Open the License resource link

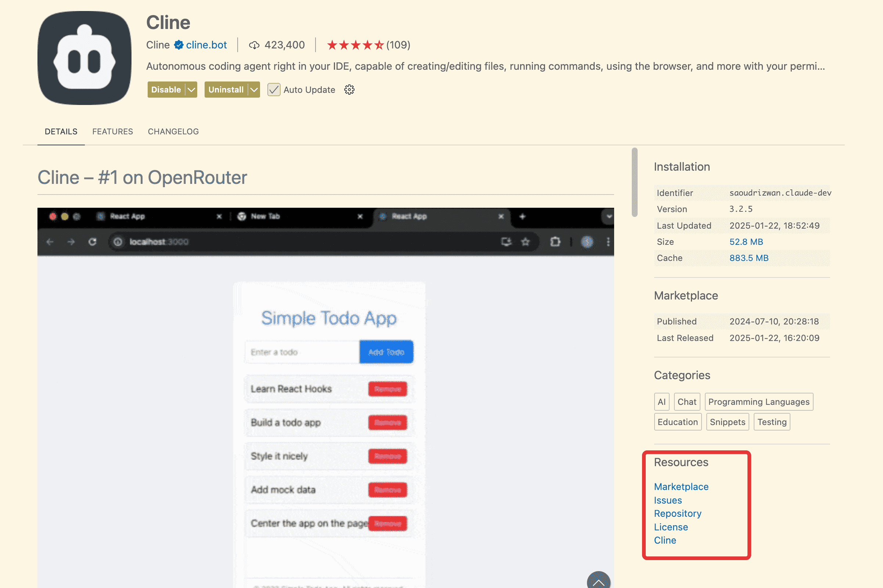click(671, 527)
